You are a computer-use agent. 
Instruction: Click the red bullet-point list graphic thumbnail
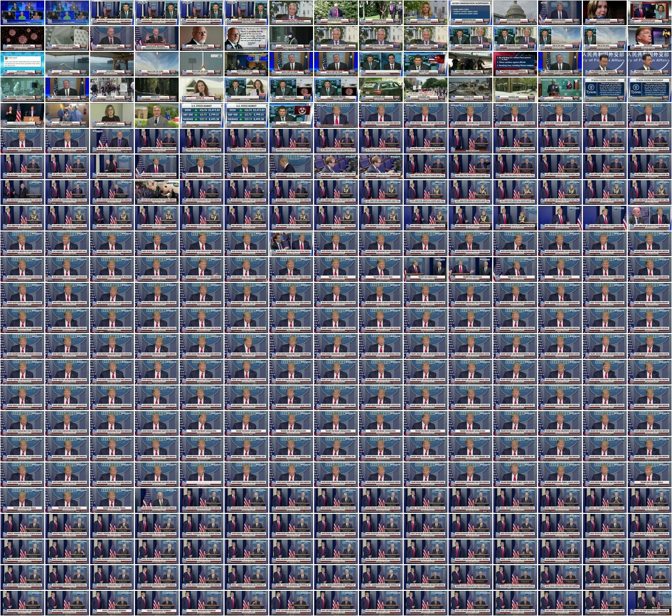pyautogui.click(x=515, y=64)
